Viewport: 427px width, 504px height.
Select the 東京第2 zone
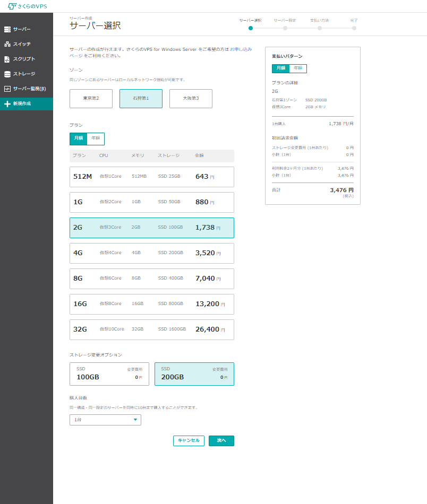(91, 99)
